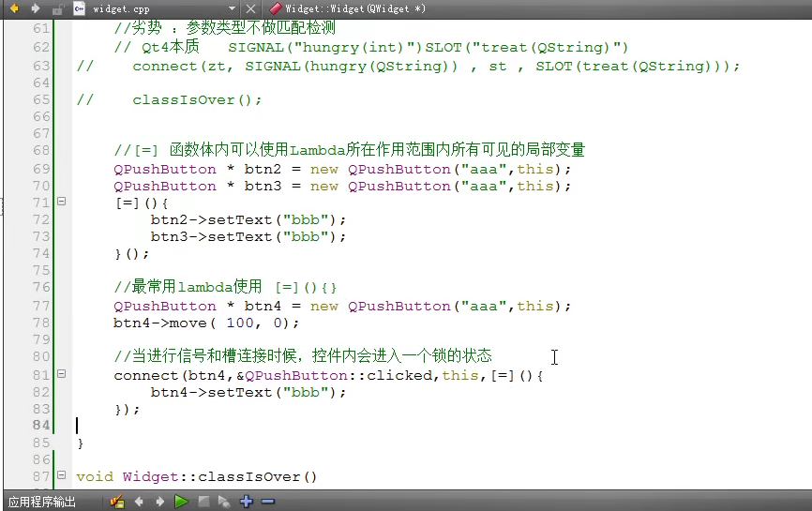Clear the application output pane
The height and width of the screenshot is (511, 812).
[117, 502]
